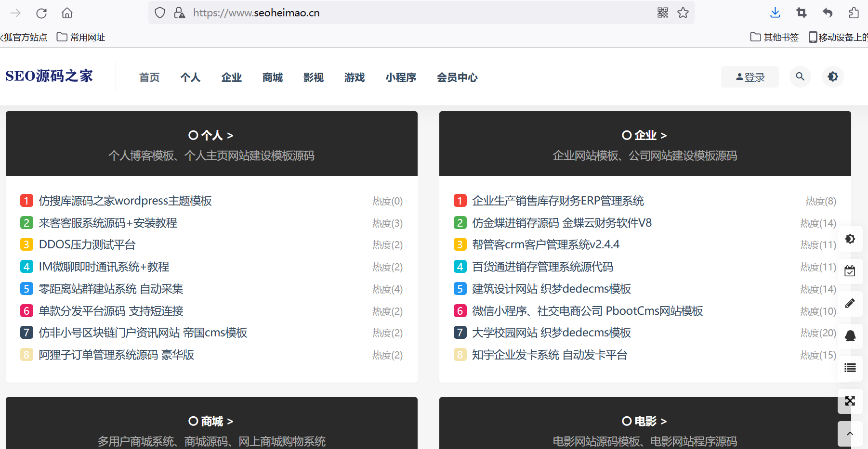Click the fullscreen expand sidebar icon
Viewport: 868px width, 449px height.
click(850, 401)
